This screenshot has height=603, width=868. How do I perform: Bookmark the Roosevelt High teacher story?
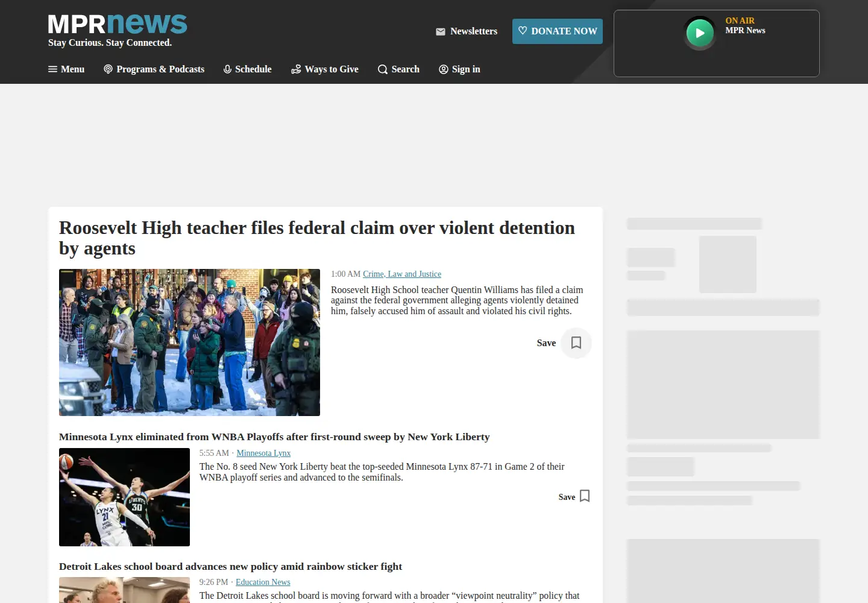[576, 343]
